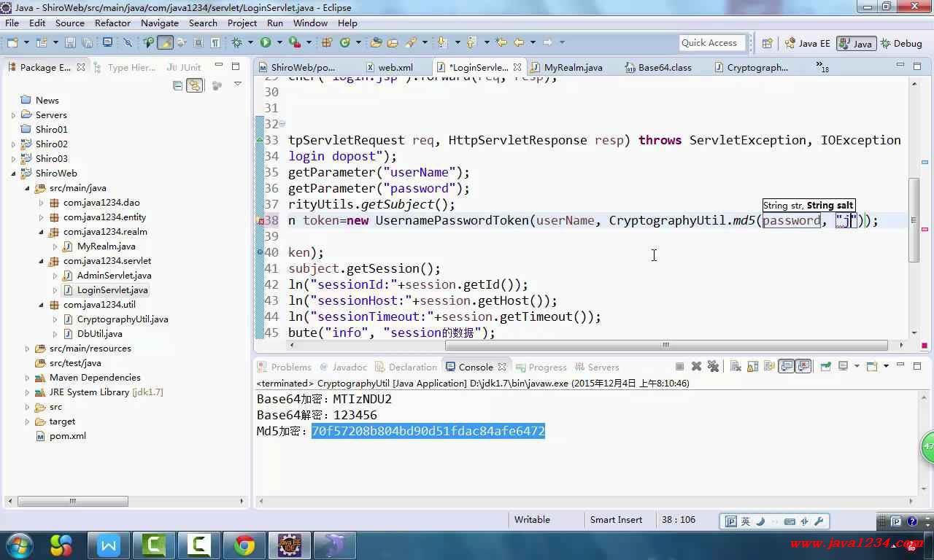Clear the Console with the Clear icon
This screenshot has height=560, width=934.
tap(736, 366)
